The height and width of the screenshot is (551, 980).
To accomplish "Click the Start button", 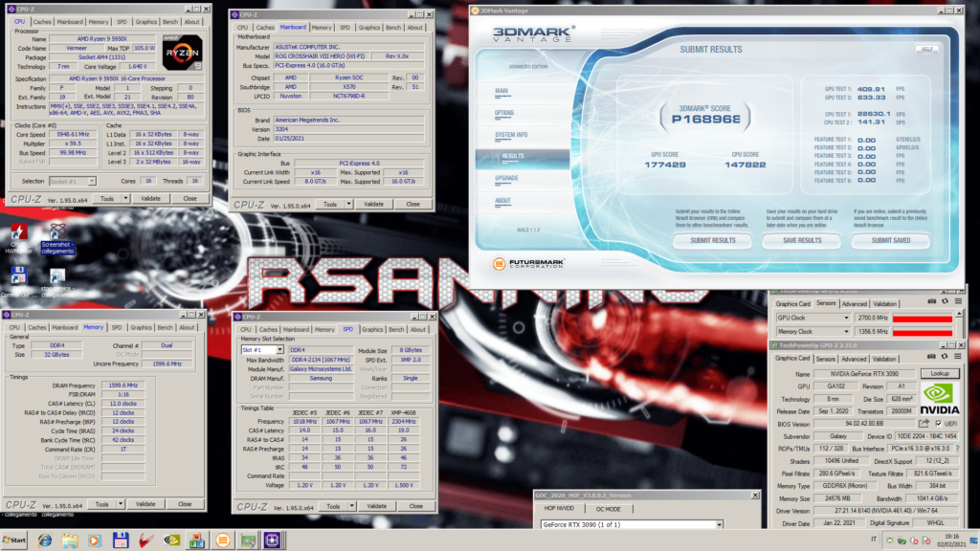I will (13, 540).
